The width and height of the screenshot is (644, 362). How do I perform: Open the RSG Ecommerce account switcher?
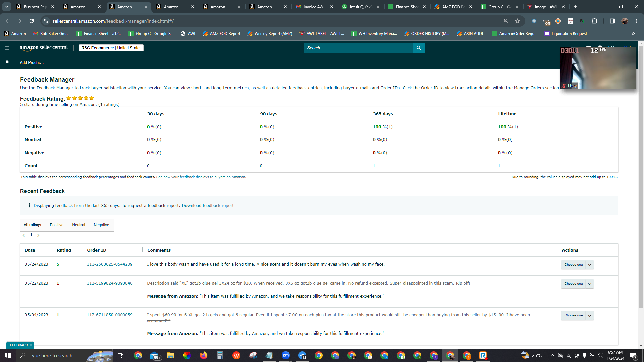111,48
